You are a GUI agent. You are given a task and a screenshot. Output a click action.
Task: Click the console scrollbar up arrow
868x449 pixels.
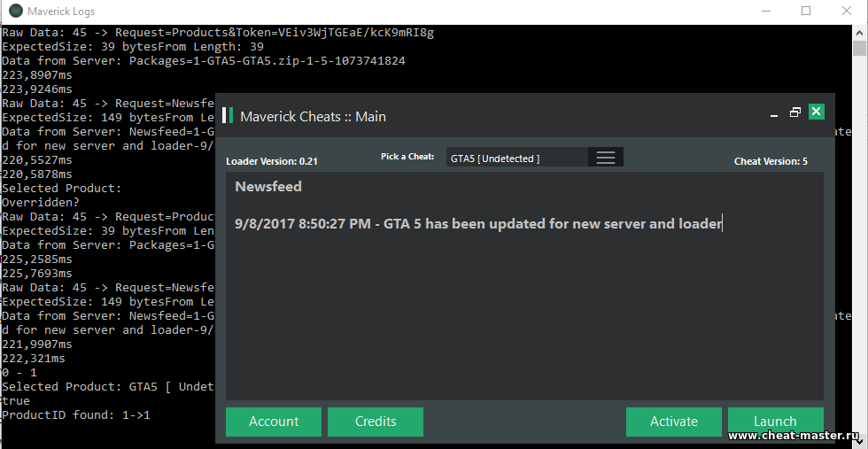[x=859, y=31]
